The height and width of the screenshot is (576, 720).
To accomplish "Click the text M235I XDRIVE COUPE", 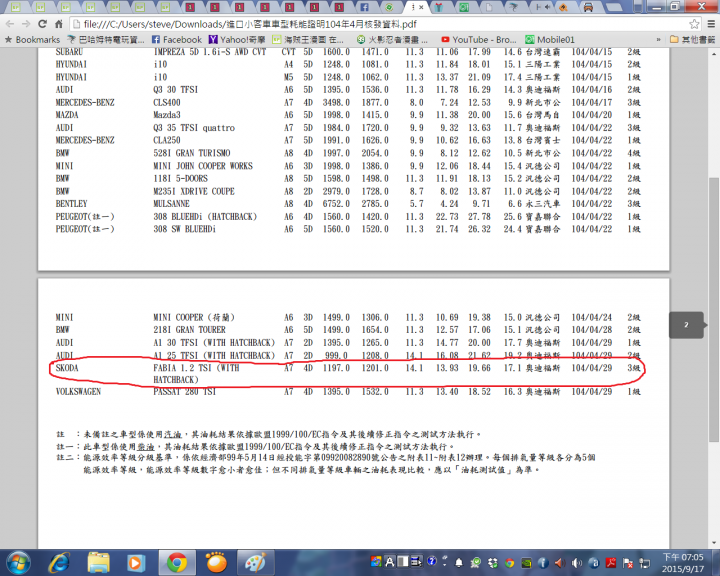I will click(x=194, y=191).
